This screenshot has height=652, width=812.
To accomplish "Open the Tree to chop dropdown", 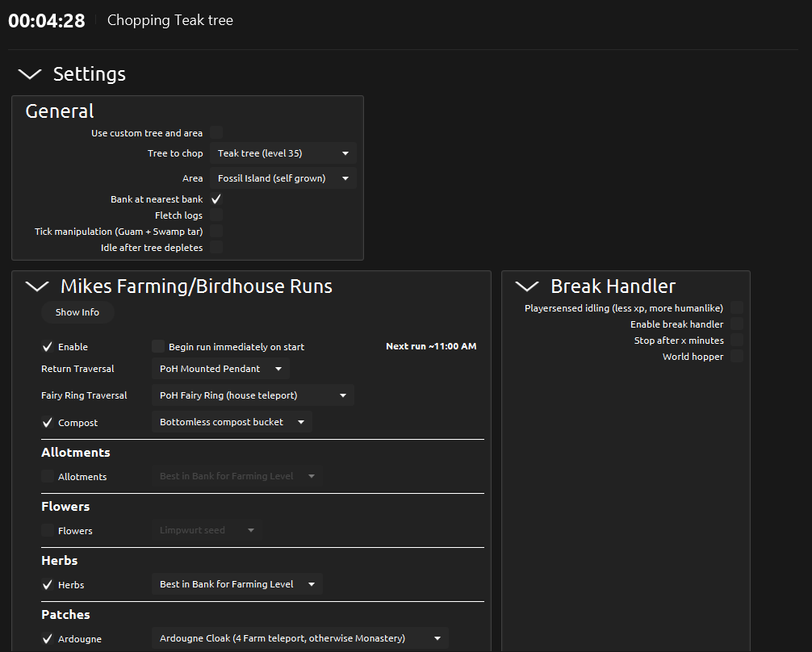I will (x=283, y=153).
